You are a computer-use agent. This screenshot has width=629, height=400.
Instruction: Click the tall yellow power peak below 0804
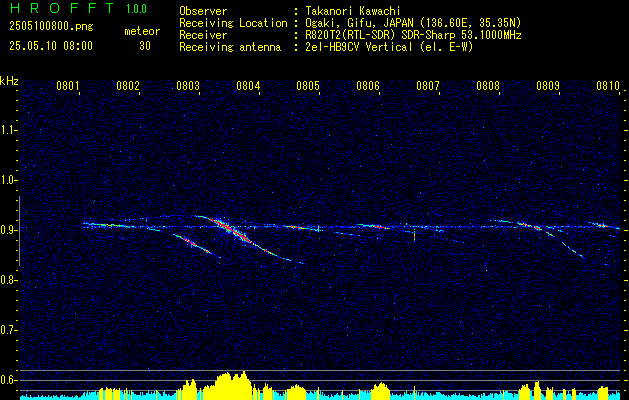[x=232, y=385]
